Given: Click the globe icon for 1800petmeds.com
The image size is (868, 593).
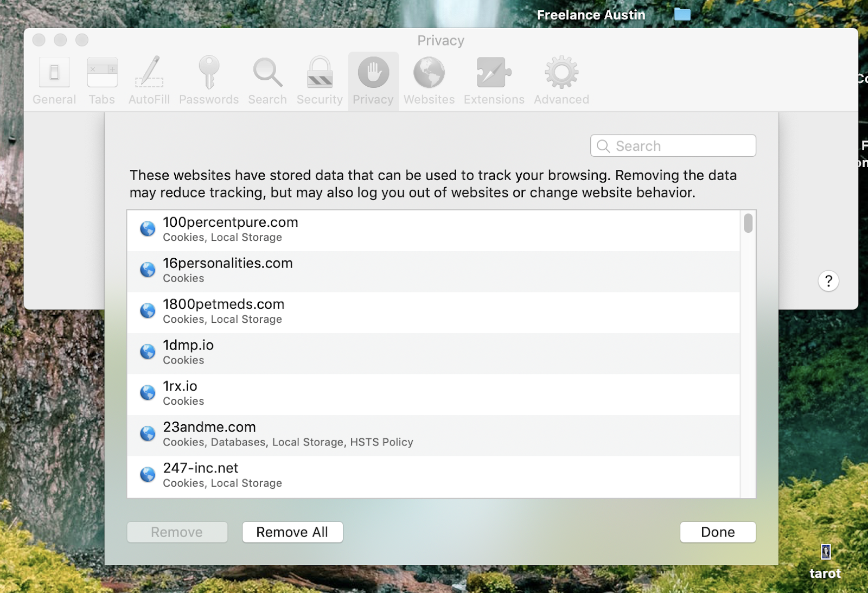Looking at the screenshot, I should point(148,311).
